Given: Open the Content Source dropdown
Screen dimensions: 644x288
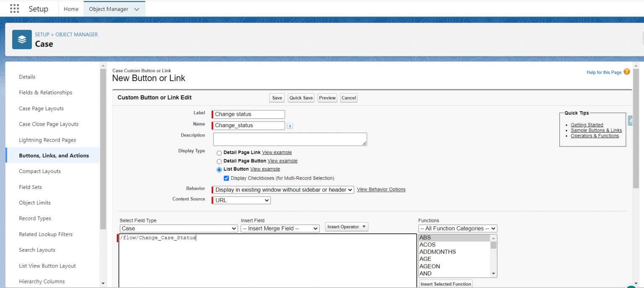Looking at the screenshot, I should coord(241,200).
